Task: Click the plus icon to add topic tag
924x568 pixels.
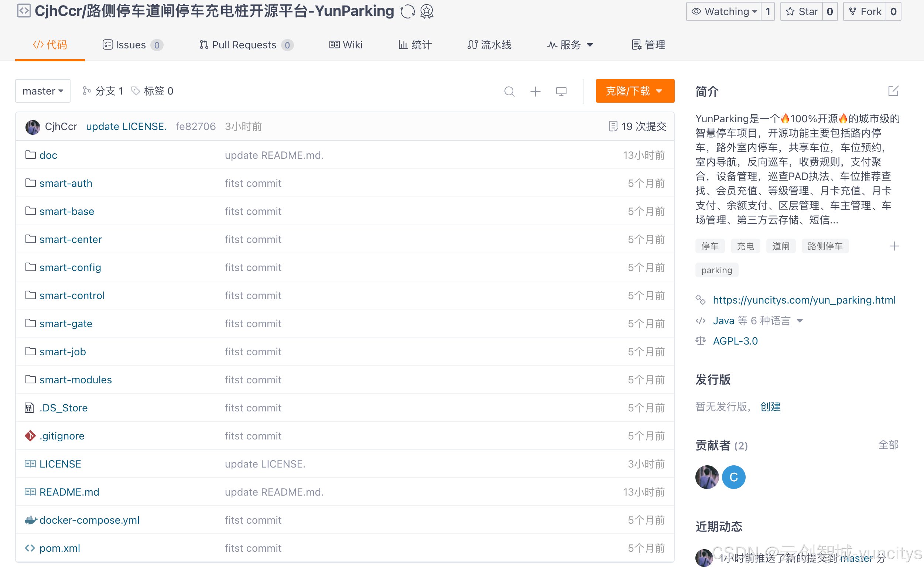Action: (x=894, y=246)
